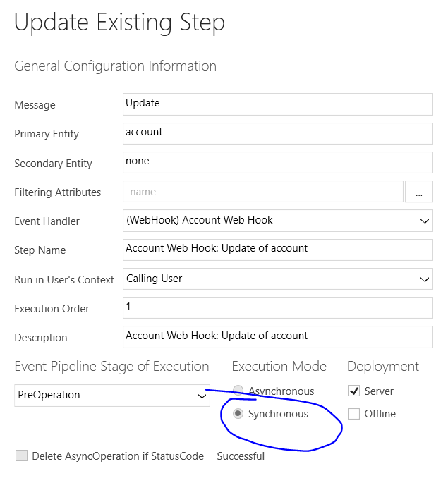Image resolution: width=448 pixels, height=483 pixels.
Task: Click the Message field containing Update
Action: point(277,104)
